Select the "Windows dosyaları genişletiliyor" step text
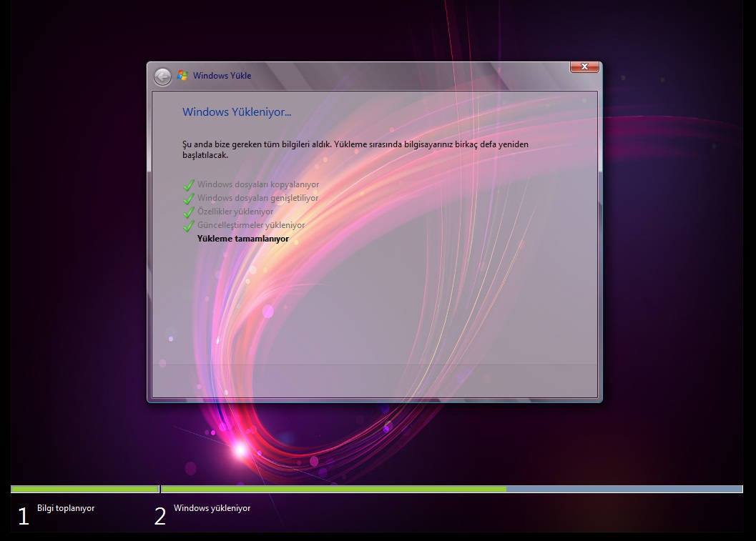The width and height of the screenshot is (756, 541). coord(257,198)
